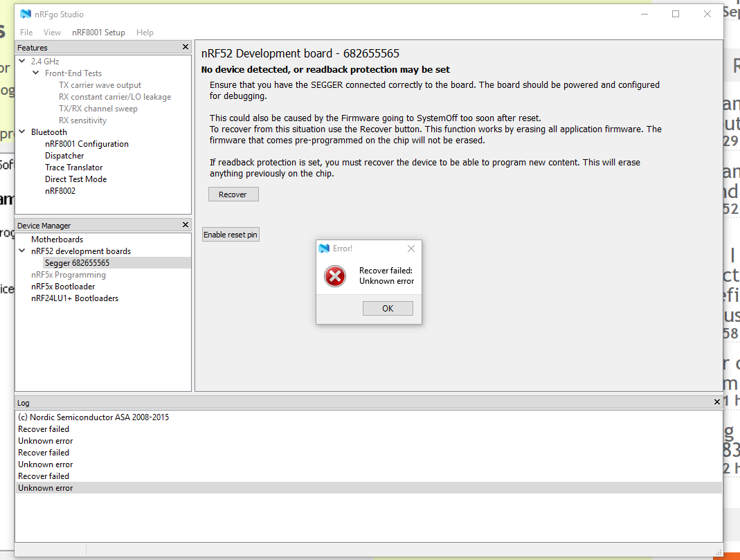The width and height of the screenshot is (740, 560).
Task: Click the nRFgo Studio app logo icon
Action: point(26,14)
